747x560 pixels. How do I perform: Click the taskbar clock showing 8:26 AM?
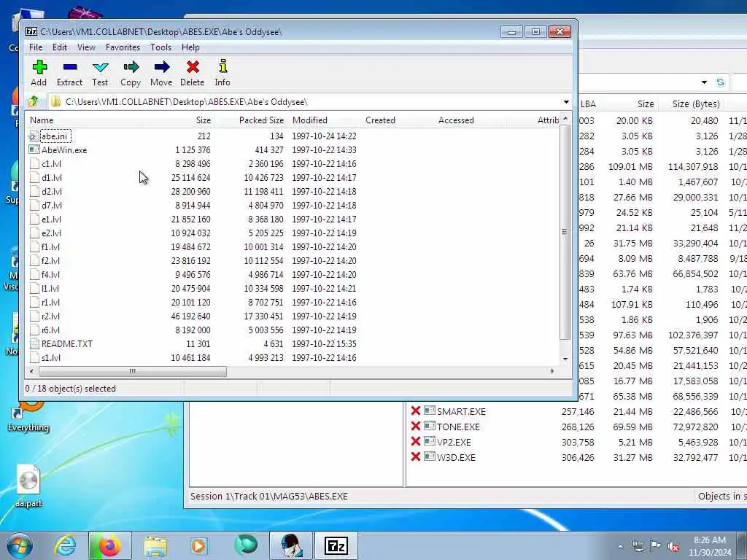(710, 546)
